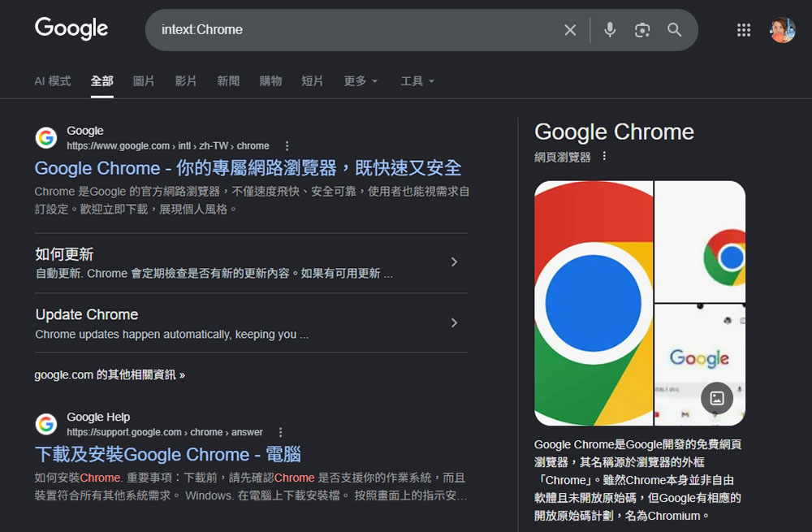Screen dimensions: 812x532
Task: Select the 全部 tab
Action: [x=101, y=81]
